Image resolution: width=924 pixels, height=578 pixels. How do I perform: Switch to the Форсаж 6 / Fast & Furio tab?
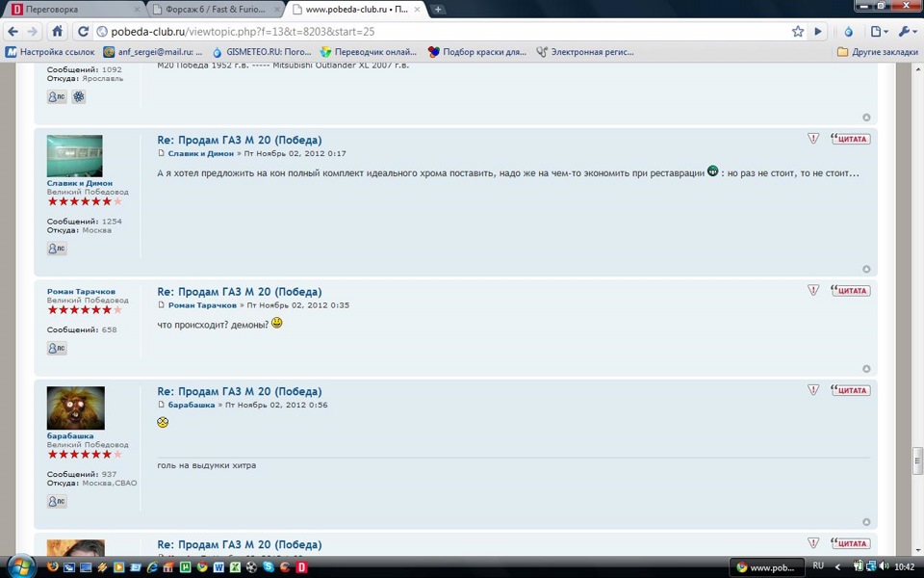[215, 10]
